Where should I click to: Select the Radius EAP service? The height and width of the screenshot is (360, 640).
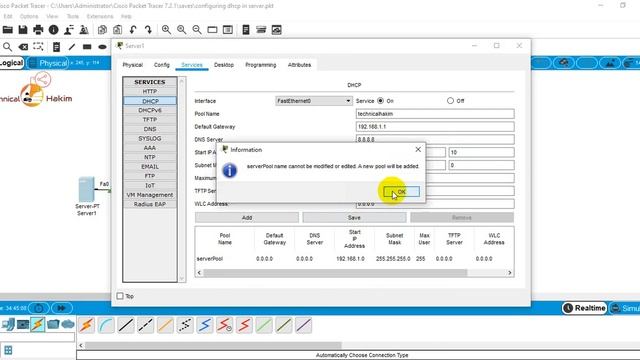click(150, 204)
